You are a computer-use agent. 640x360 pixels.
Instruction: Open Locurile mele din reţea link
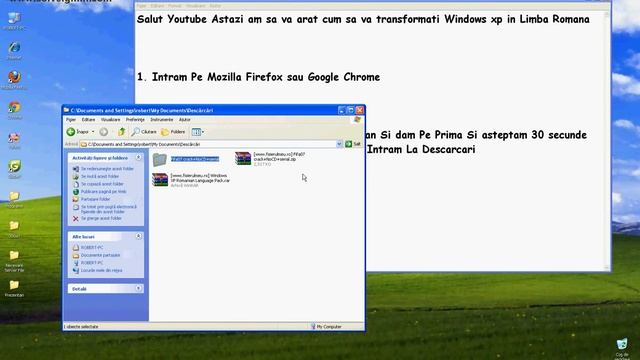point(101,270)
